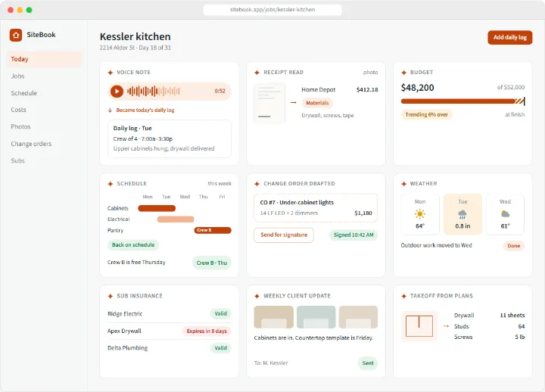Click the Valid badge for Delta Plumbing
Image resolution: width=545 pixels, height=392 pixels.
[x=220, y=348]
